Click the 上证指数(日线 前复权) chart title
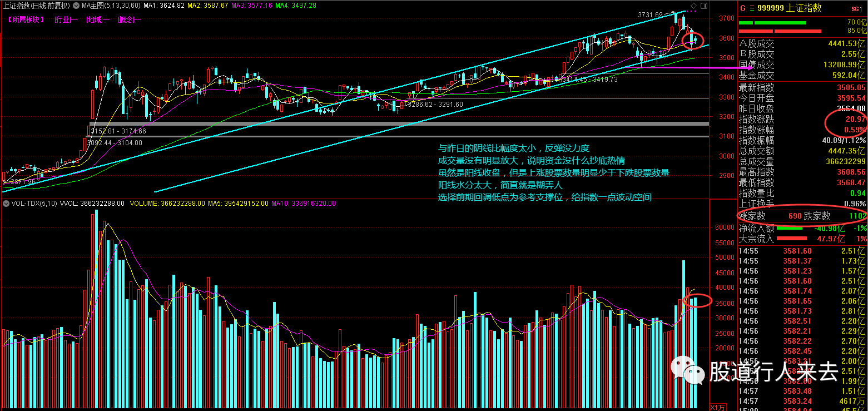Viewport: 868px width, 411px height. (37, 6)
